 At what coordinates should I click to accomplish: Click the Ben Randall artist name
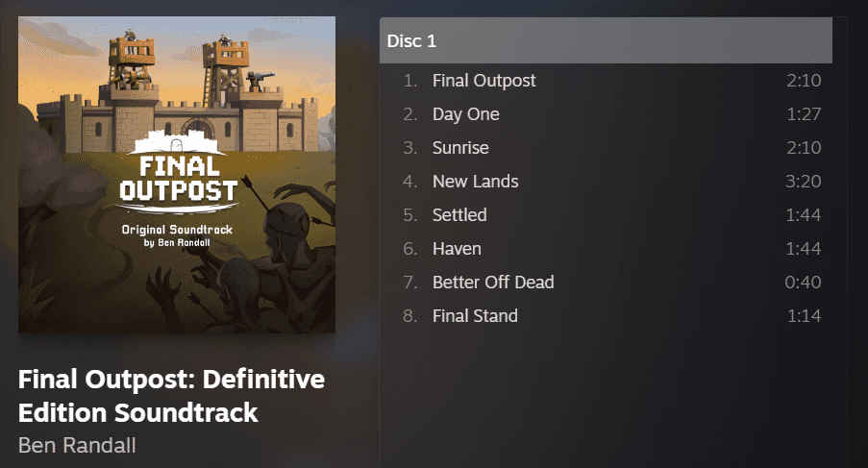[77, 445]
